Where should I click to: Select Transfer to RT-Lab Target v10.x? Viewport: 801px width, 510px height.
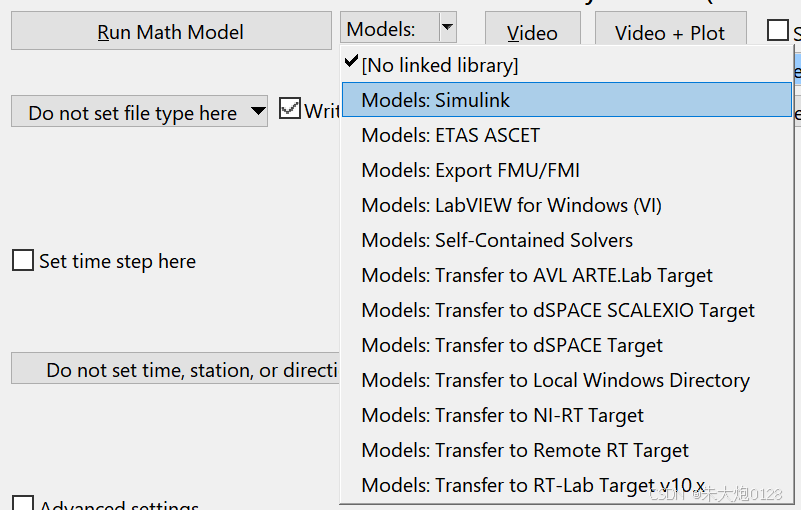coord(567,485)
